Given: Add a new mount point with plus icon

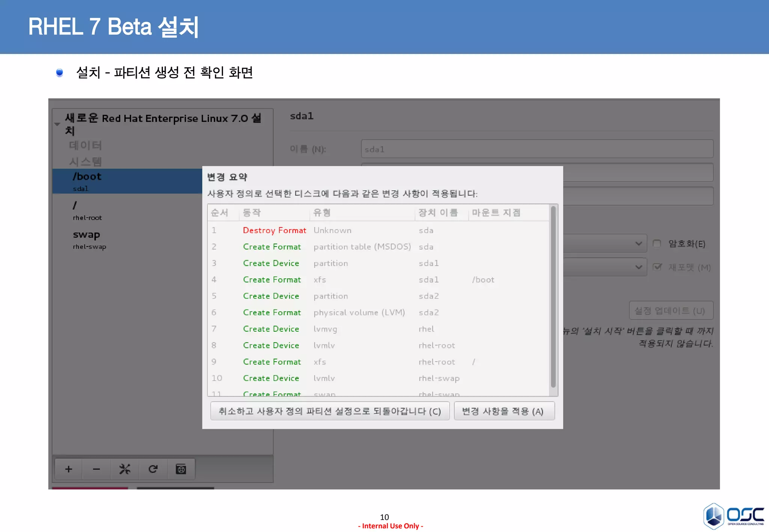Looking at the screenshot, I should 68,469.
